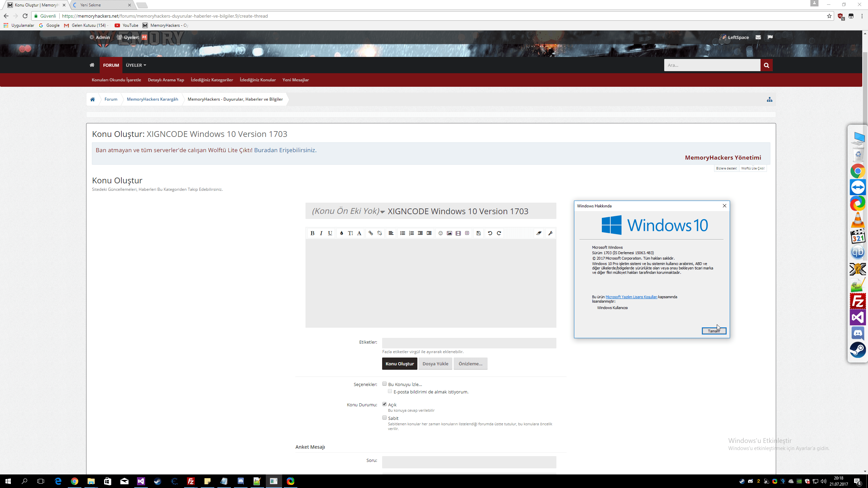Image resolution: width=868 pixels, height=488 pixels.
Task: Open 'Microsoft Yazılım Lisans Koşulları' link
Action: 631,297
